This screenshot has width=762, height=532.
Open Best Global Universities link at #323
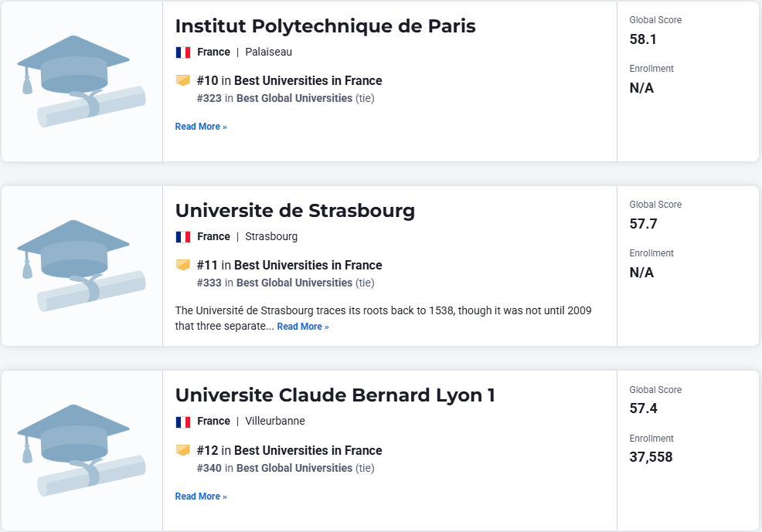(294, 99)
